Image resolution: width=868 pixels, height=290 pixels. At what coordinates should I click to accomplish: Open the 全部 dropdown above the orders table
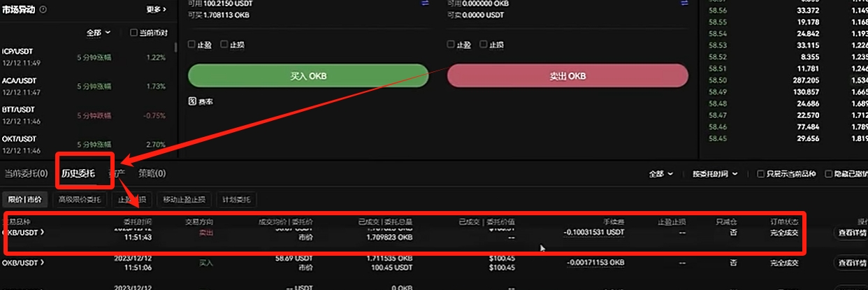tap(660, 174)
